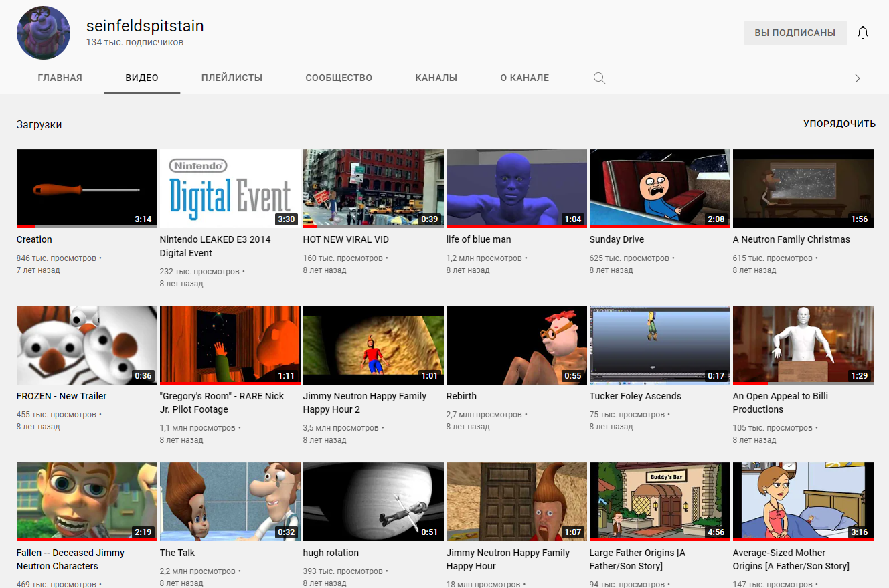Viewport: 889px width, 588px height.
Task: Click the Fallen Deceased Jimmy Neutron thumbnail
Action: (x=87, y=502)
